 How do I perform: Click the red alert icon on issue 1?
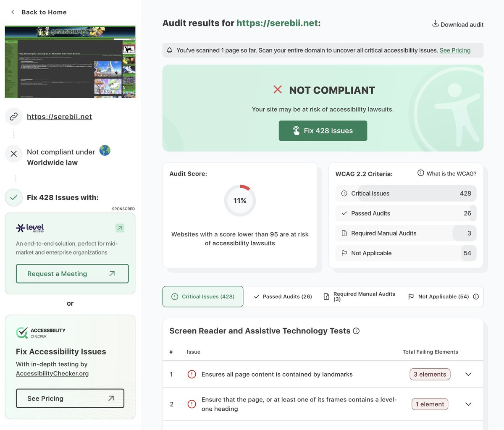(x=192, y=374)
